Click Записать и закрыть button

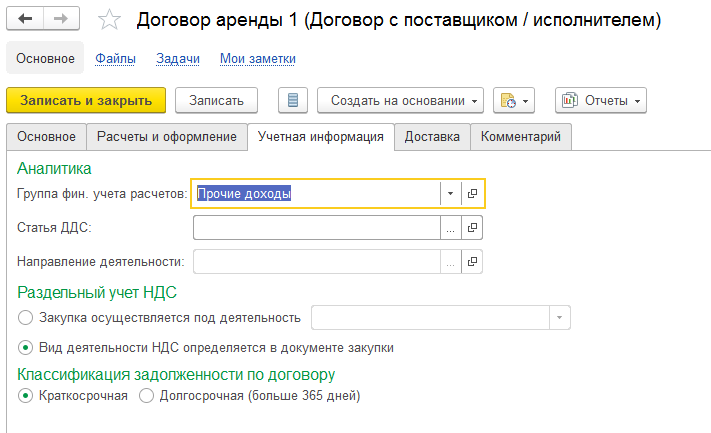click(86, 100)
